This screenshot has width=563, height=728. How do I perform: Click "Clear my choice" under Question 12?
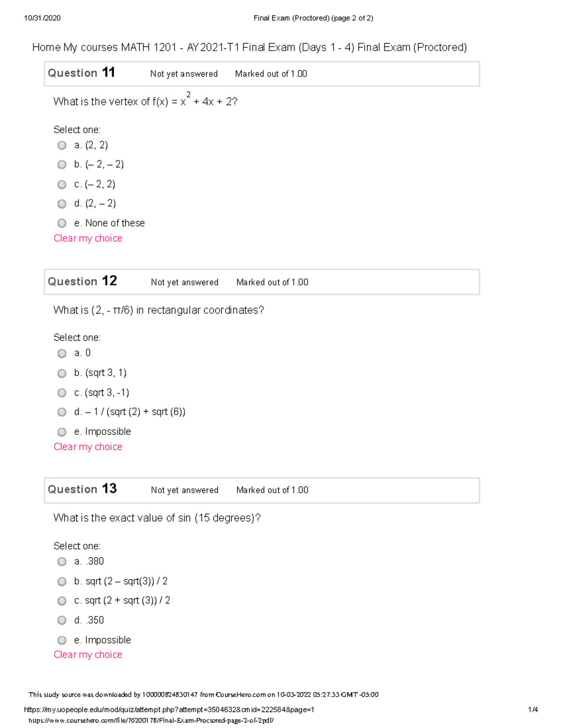coord(88,447)
